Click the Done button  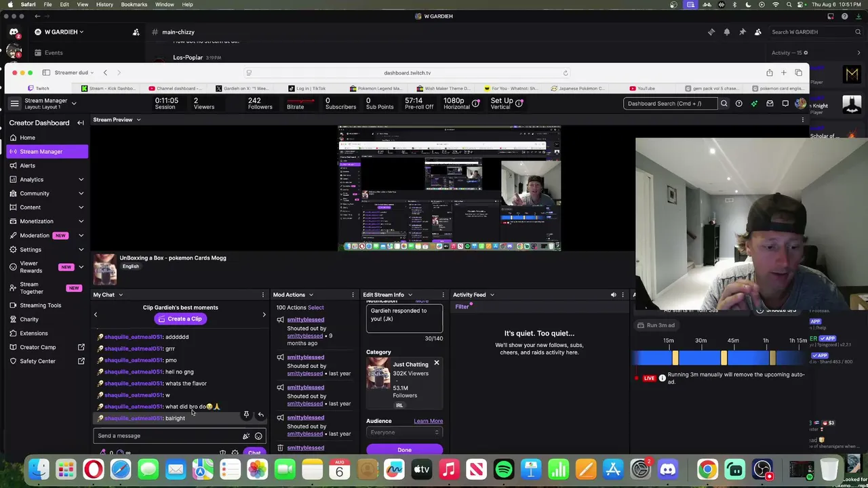point(404,450)
